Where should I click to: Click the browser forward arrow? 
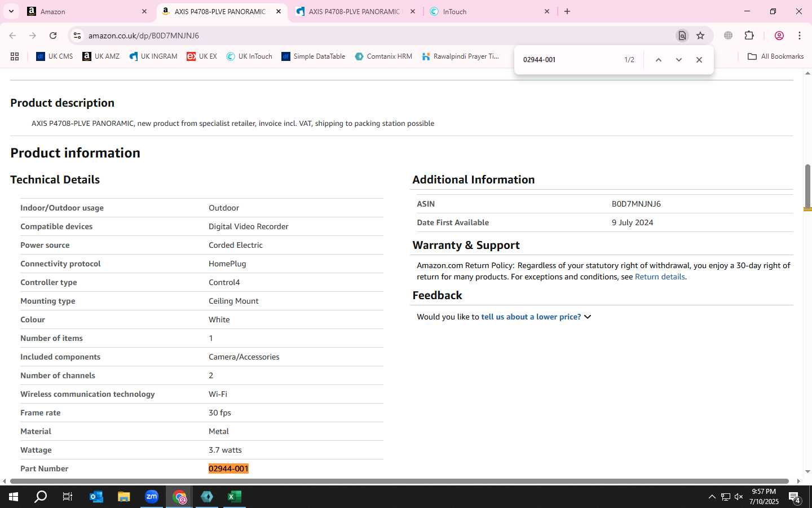(33, 36)
